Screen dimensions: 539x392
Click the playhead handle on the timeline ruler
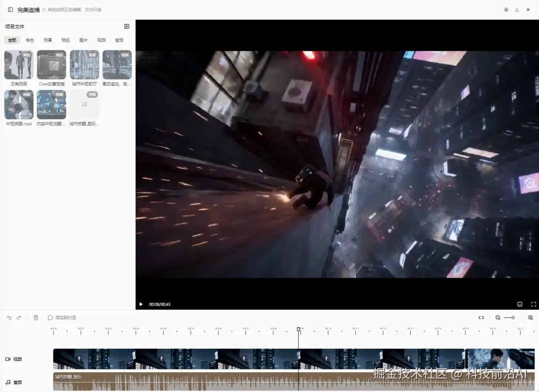pyautogui.click(x=298, y=329)
